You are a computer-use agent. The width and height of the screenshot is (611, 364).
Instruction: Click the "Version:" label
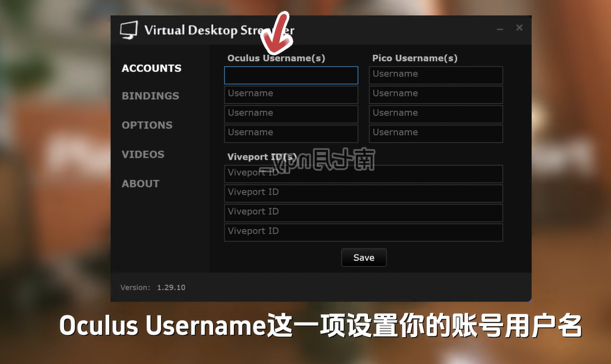[136, 287]
